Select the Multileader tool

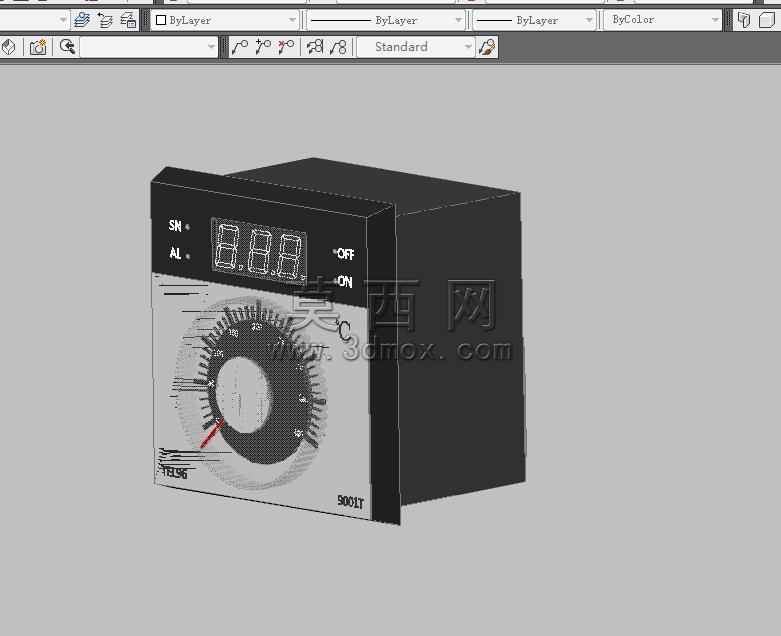(x=240, y=47)
